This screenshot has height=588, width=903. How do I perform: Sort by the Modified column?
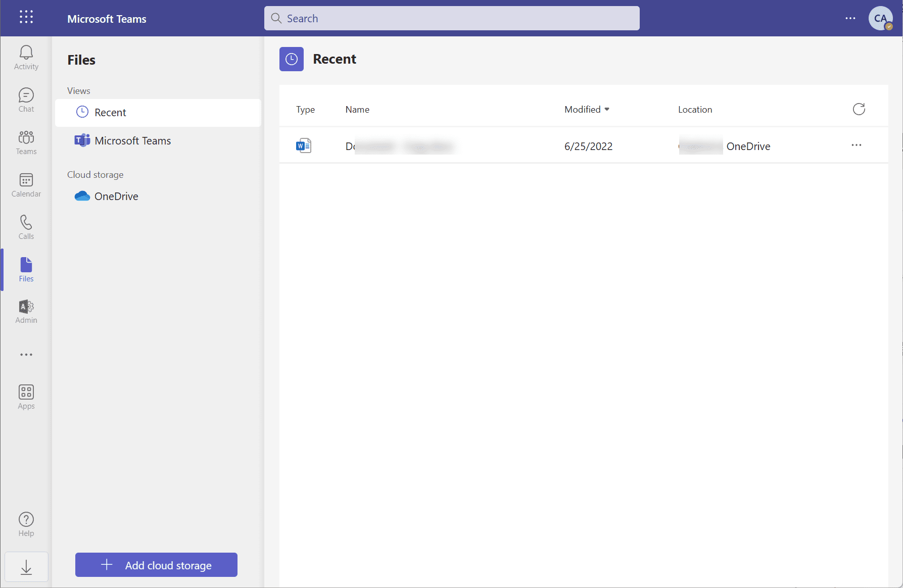coord(587,109)
